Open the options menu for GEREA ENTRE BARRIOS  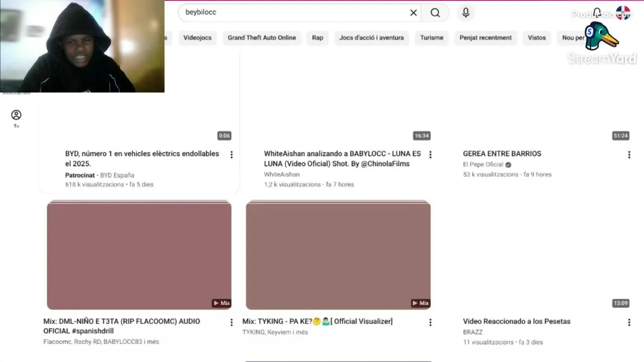[629, 155]
